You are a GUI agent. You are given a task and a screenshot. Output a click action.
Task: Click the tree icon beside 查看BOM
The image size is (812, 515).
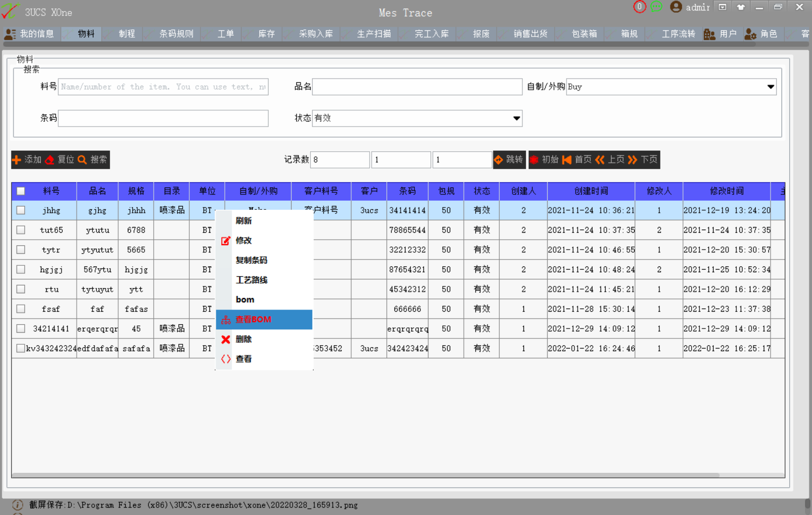coord(226,320)
